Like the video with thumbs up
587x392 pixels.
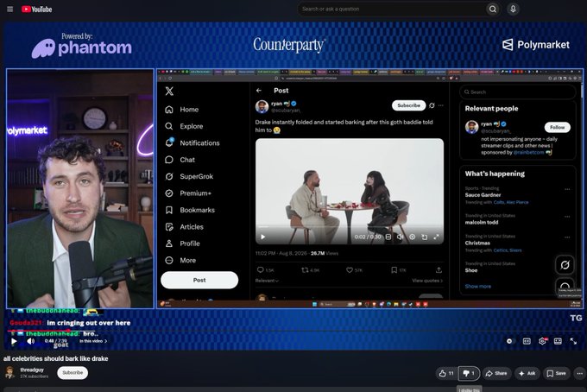[446, 373]
